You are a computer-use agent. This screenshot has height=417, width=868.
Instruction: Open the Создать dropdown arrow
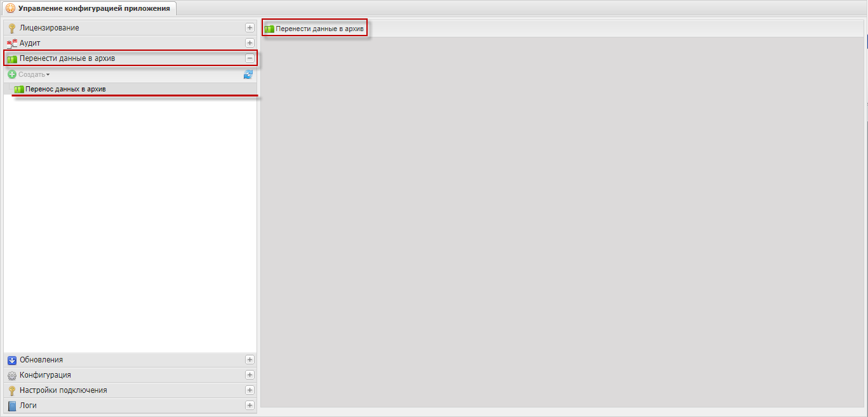click(x=48, y=75)
